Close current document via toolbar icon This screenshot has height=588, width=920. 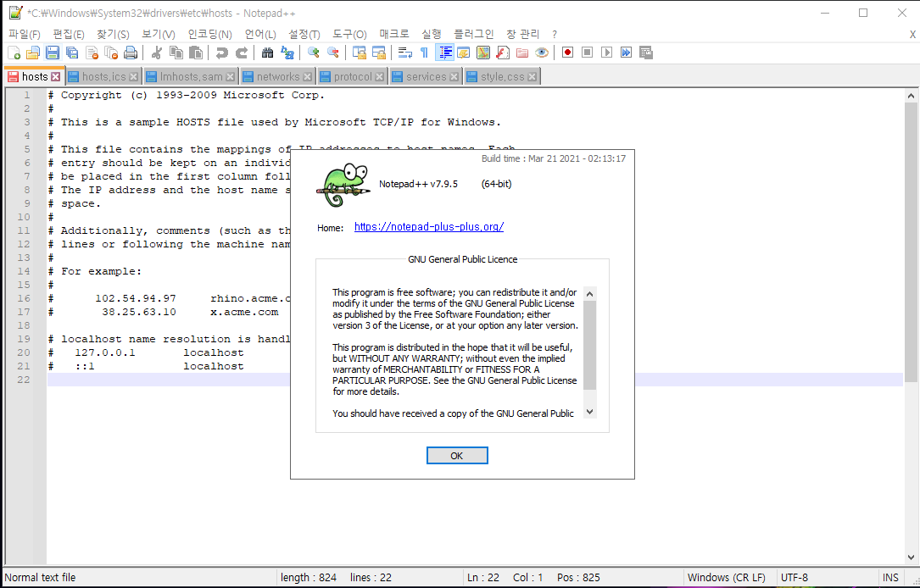(92, 53)
